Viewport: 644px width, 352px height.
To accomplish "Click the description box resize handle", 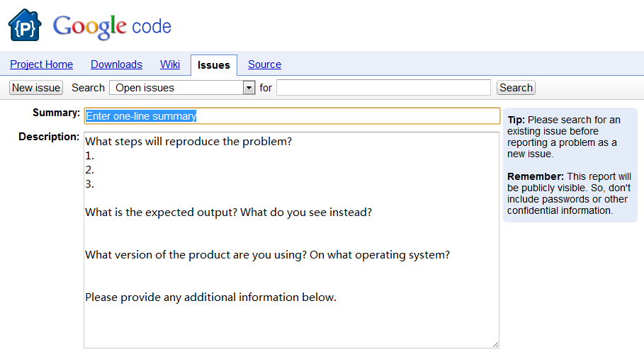I will [495, 344].
